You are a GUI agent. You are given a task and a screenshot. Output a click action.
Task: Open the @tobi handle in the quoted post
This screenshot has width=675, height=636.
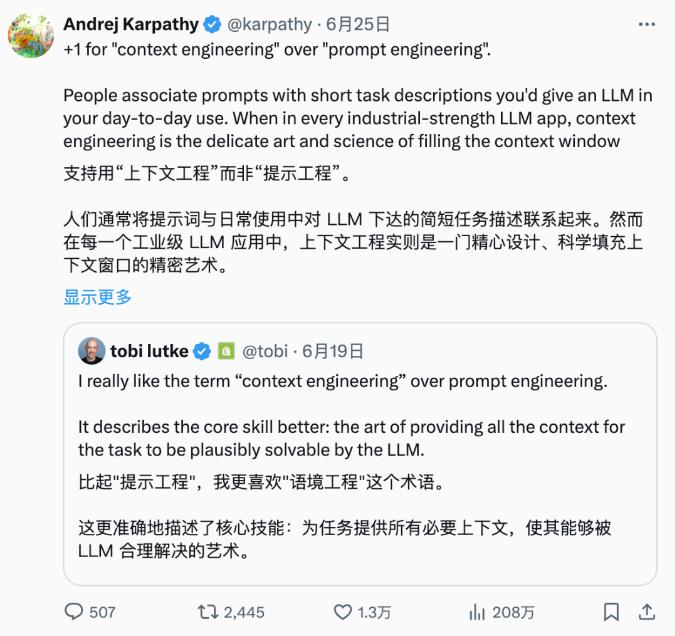[265, 351]
